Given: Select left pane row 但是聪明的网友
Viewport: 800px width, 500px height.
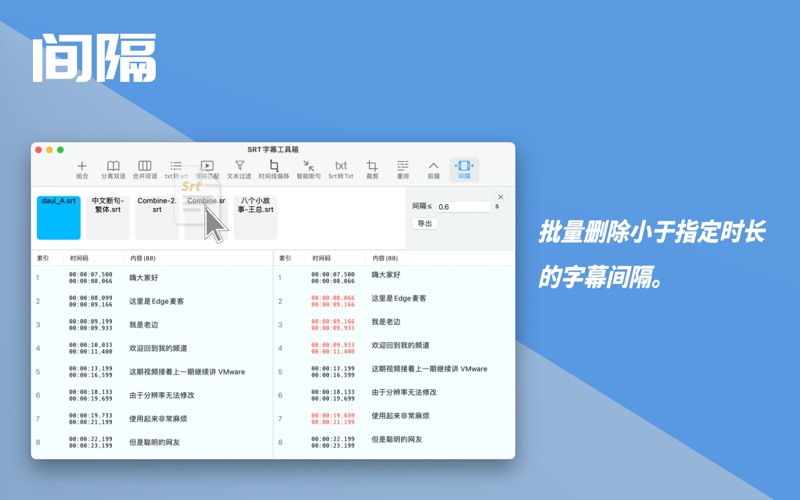Looking at the screenshot, I should [x=152, y=442].
